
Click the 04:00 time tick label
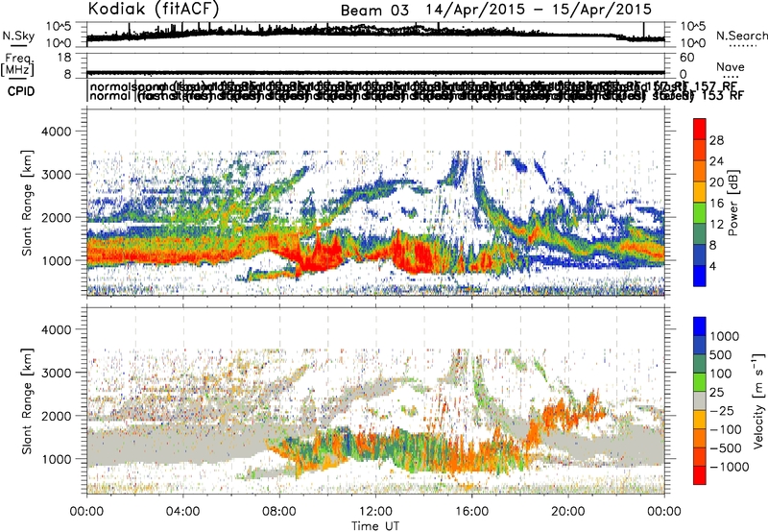(183, 512)
